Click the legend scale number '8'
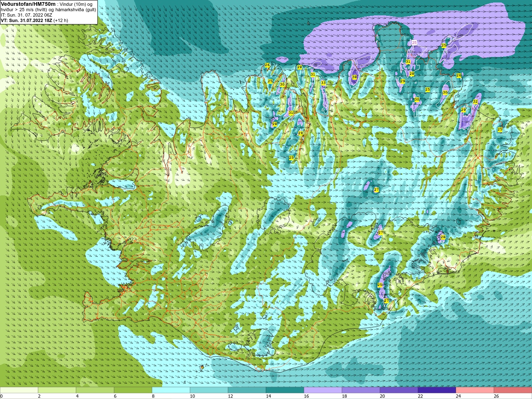Viewport: 532px width, 399px height. click(153, 396)
